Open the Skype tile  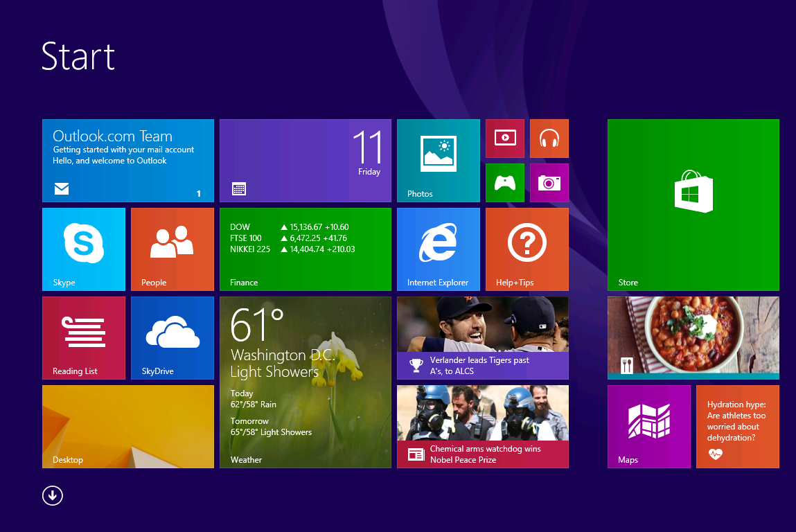click(x=84, y=249)
